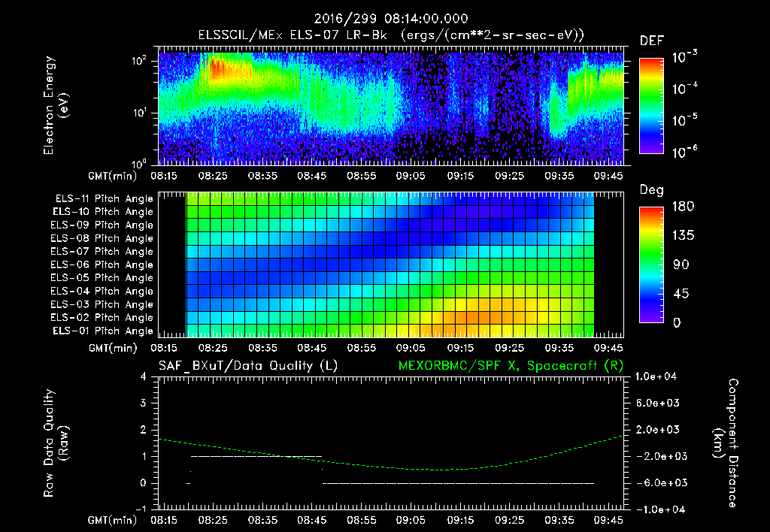The height and width of the screenshot is (532, 770).
Task: Click the ELS-10 Pitch Angle row label
Action: click(103, 212)
